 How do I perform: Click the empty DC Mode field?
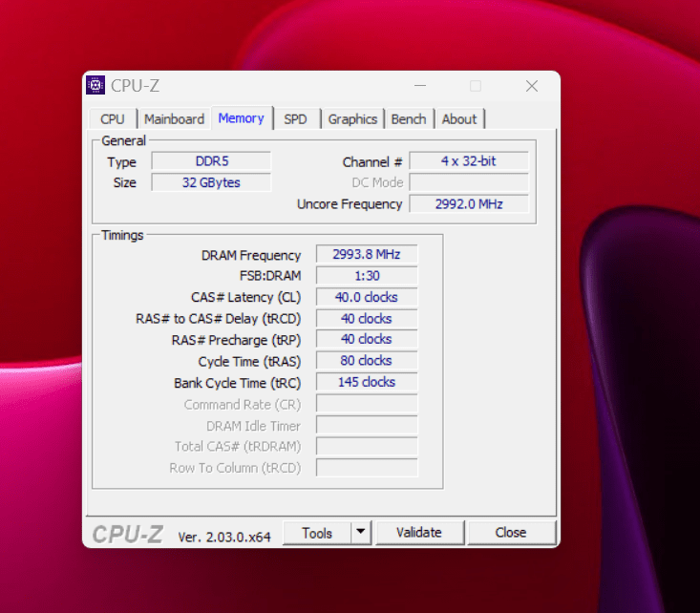[x=469, y=182]
